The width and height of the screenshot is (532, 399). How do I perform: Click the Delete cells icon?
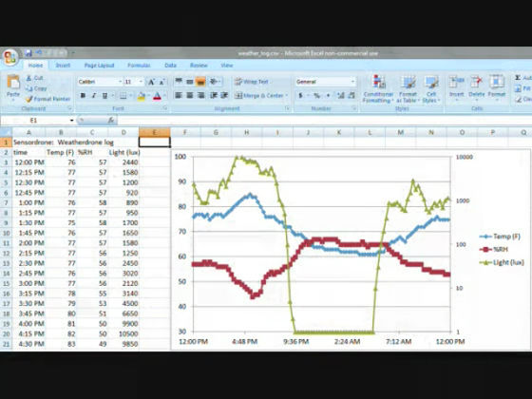(x=476, y=82)
